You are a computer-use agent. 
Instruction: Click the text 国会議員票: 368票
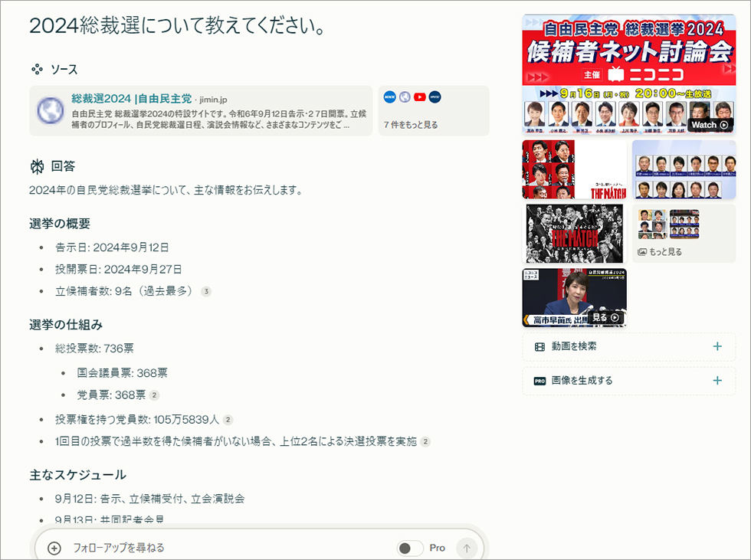click(x=122, y=373)
